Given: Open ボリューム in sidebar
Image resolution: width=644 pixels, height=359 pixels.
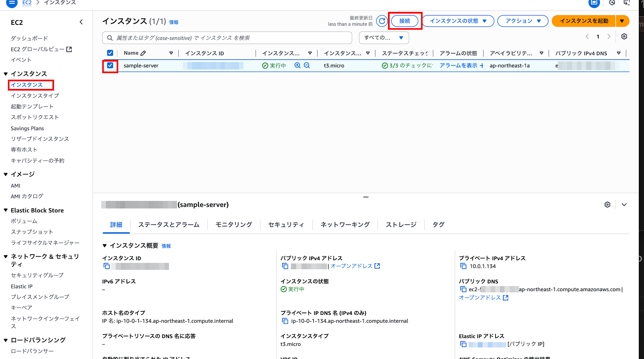Looking at the screenshot, I should [x=24, y=221].
